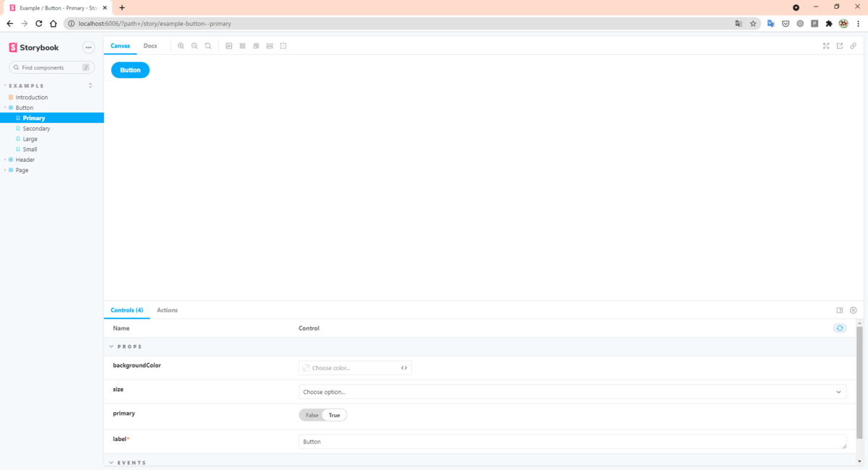
Task: Open the Google Translate extension
Action: point(771,24)
